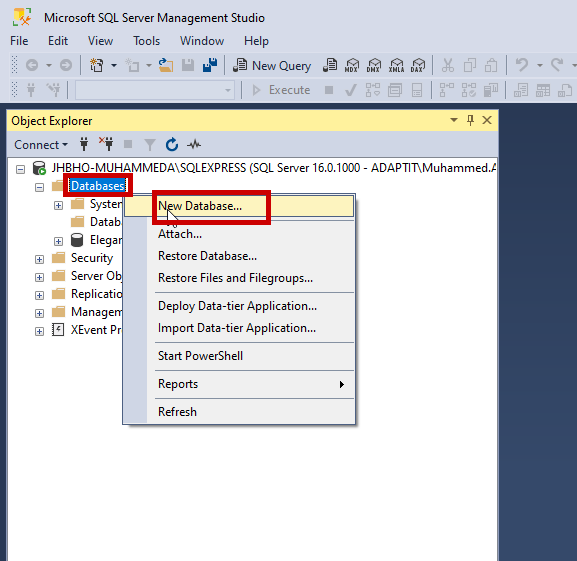Choose Attach... from the context menu
This screenshot has width=577, height=561.
coord(239,234)
